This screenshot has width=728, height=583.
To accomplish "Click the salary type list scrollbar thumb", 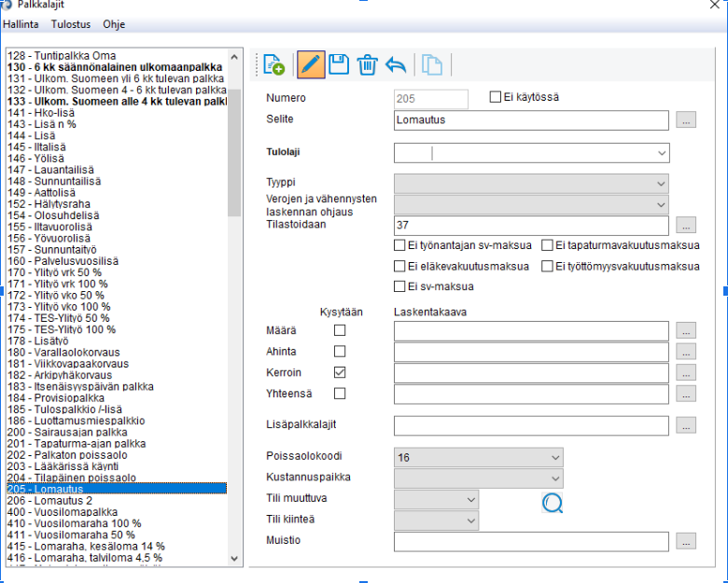I will click(x=234, y=153).
